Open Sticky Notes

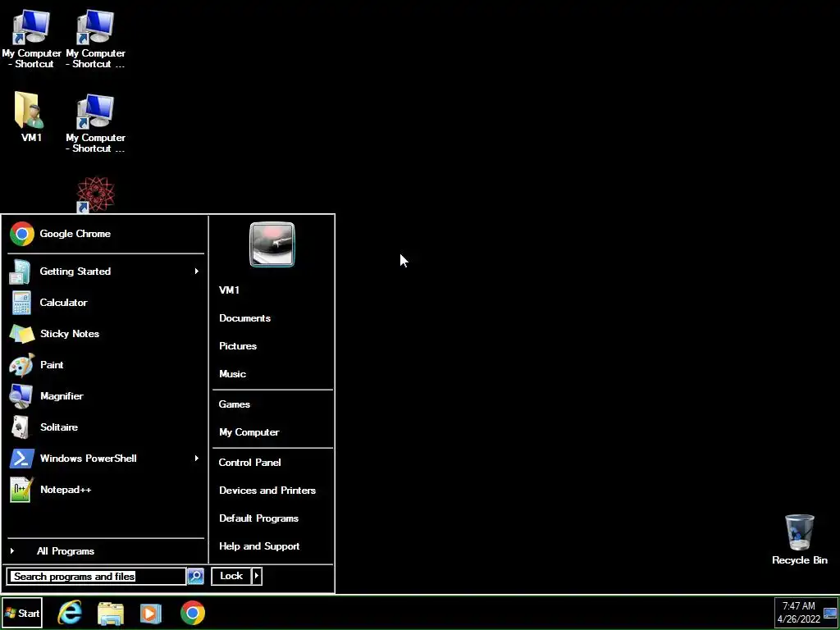pyautogui.click(x=106, y=334)
